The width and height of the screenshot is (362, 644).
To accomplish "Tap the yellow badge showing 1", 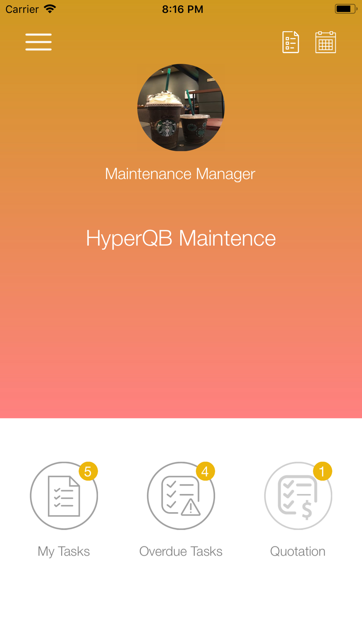I will [x=322, y=471].
